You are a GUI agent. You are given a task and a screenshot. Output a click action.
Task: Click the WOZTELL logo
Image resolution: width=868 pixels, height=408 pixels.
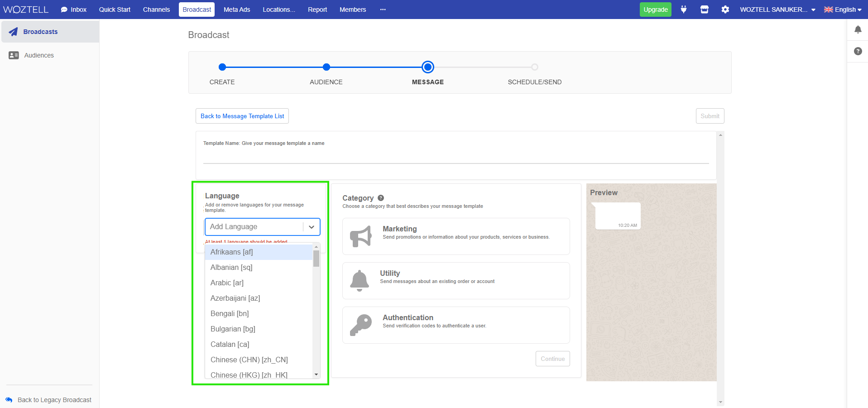click(26, 10)
